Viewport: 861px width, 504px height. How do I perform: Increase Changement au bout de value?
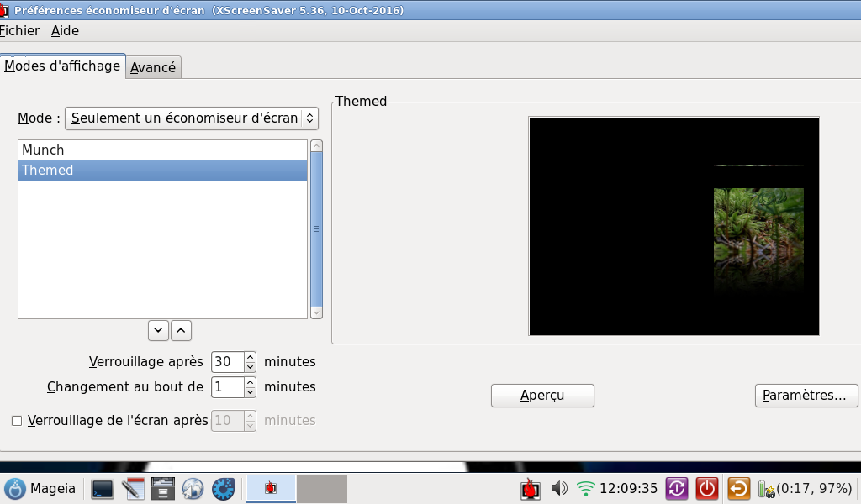pyautogui.click(x=251, y=381)
